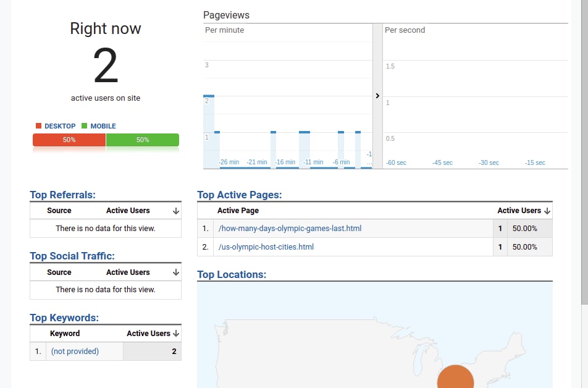
Task: Click the -26 min axis label
Action: pyautogui.click(x=229, y=162)
